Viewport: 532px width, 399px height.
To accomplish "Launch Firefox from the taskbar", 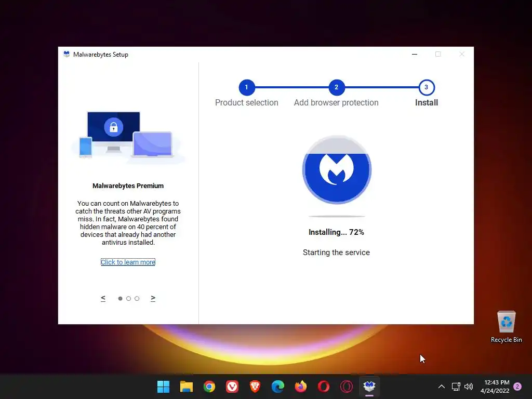I will coord(301,387).
